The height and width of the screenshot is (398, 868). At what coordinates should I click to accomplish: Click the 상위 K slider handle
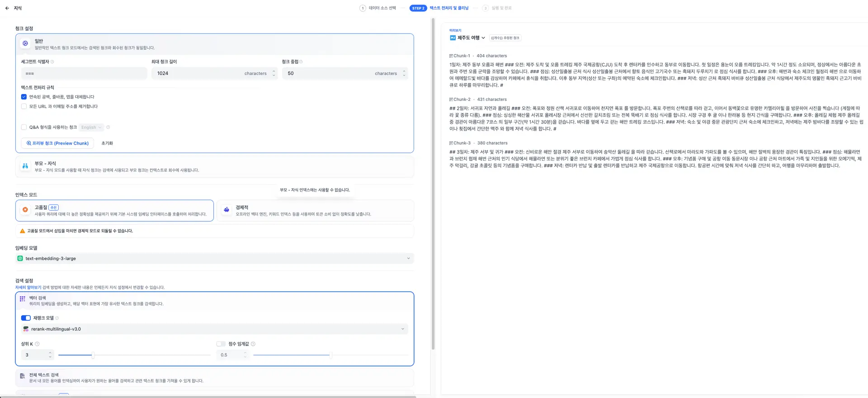(93, 355)
